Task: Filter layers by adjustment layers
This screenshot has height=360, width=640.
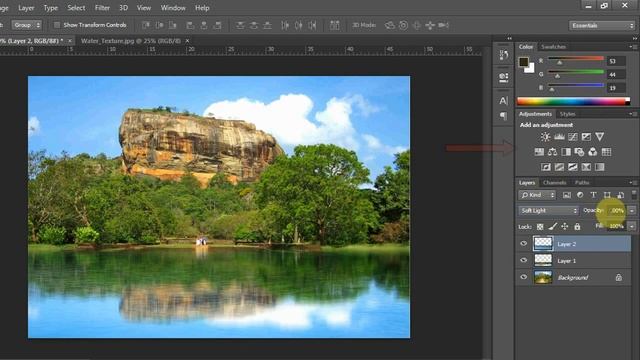Action: (x=580, y=195)
